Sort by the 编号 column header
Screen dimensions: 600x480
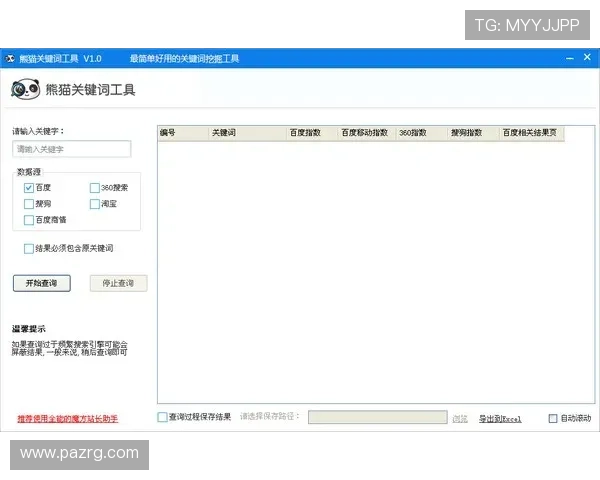point(183,133)
